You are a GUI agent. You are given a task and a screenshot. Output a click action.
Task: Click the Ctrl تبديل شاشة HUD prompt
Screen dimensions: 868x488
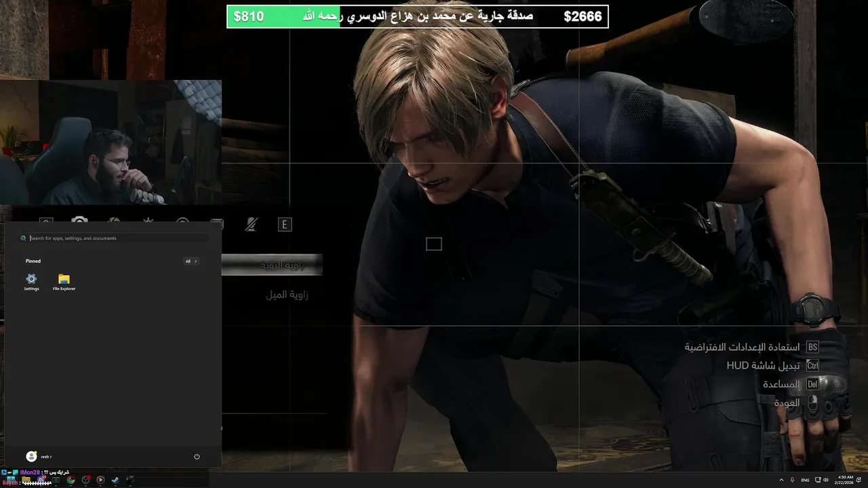tap(772, 365)
